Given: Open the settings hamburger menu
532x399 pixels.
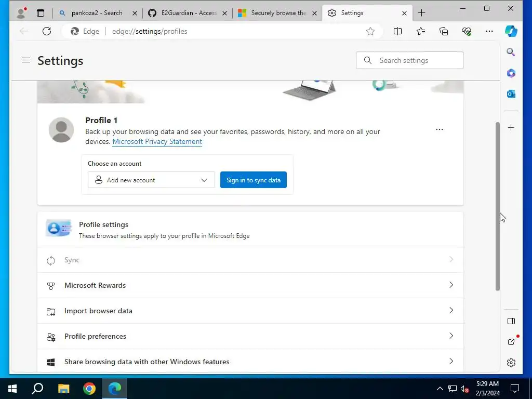Looking at the screenshot, I should (26, 60).
